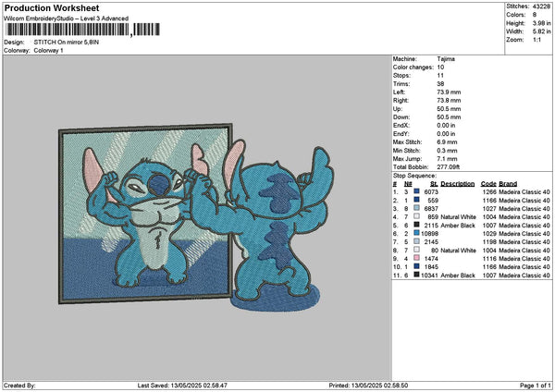Click the swatch beside stitch count 559
The image size is (555, 392).
coord(416,200)
